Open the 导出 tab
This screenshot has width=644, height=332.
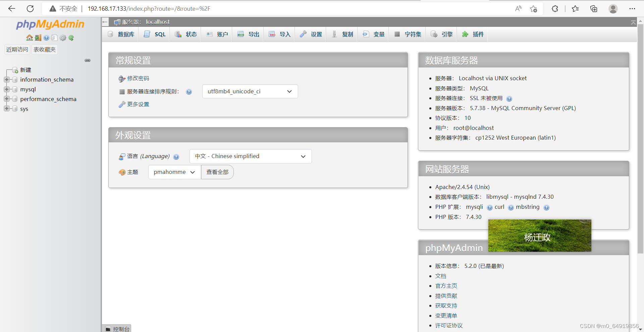click(248, 34)
